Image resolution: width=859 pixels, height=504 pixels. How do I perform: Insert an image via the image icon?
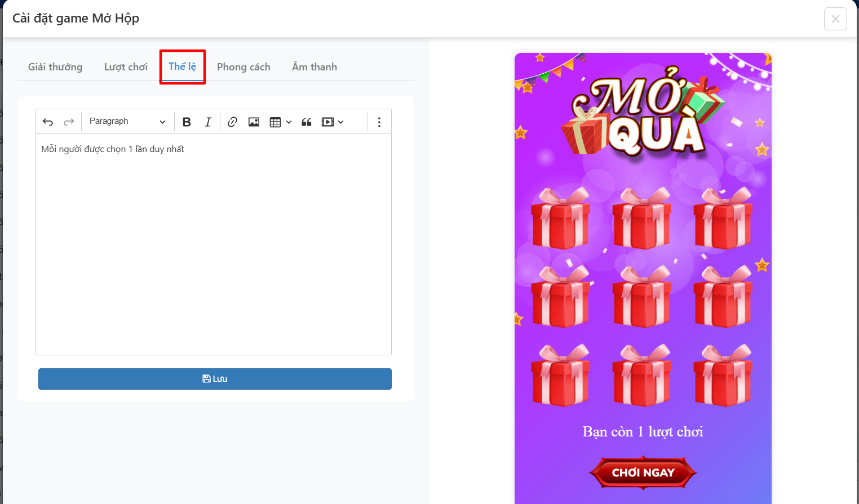[x=253, y=121]
